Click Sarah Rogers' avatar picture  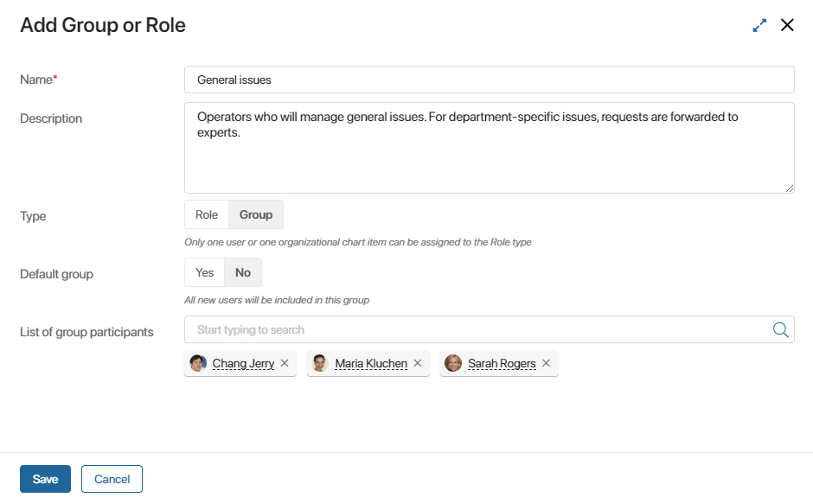[453, 363]
